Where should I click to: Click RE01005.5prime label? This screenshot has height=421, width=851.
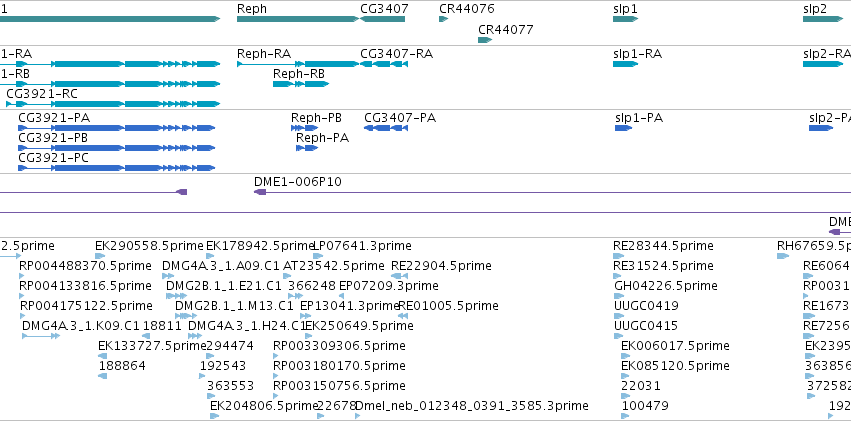[x=448, y=305]
